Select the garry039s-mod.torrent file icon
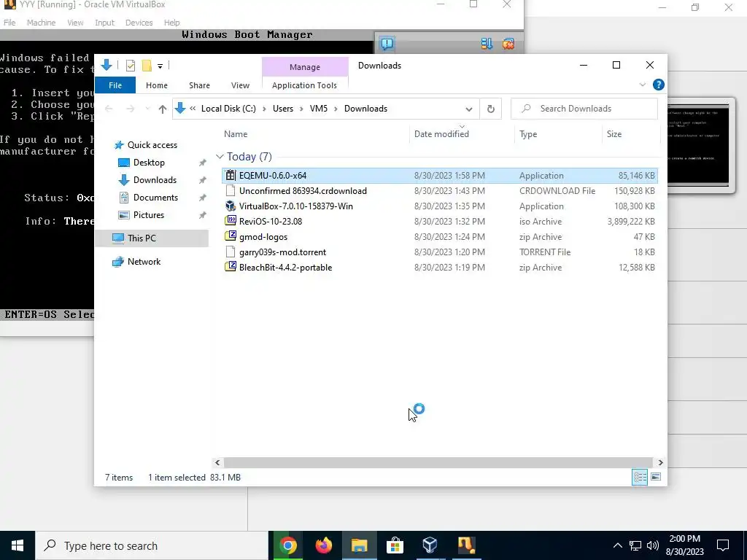This screenshot has width=747, height=560. click(231, 252)
